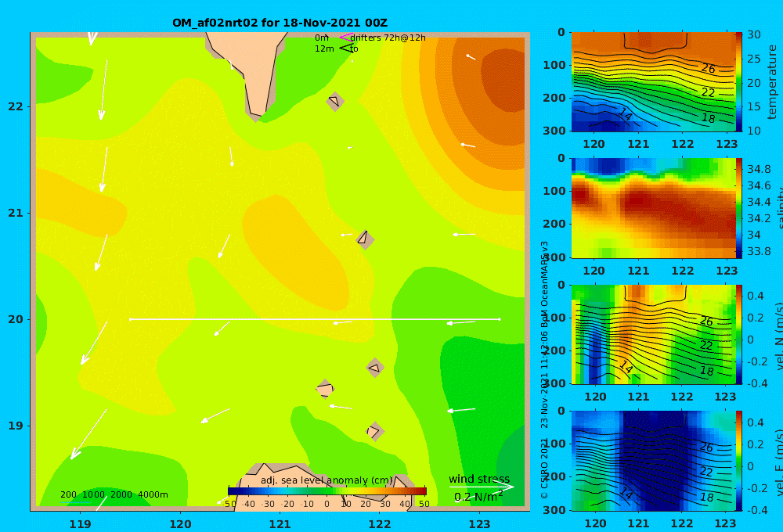Click the magenta drifter arrow legend symbol
Image resolution: width=783 pixels, height=532 pixels.
(x=346, y=38)
